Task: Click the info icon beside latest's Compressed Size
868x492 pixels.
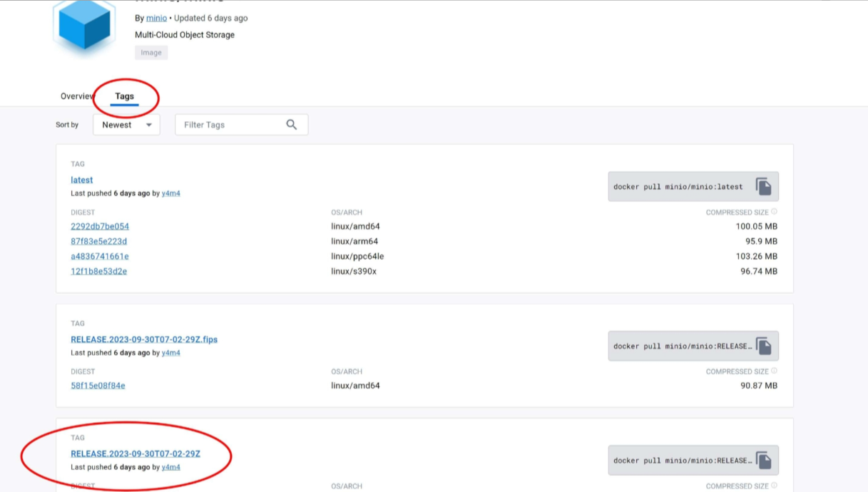Action: 774,212
